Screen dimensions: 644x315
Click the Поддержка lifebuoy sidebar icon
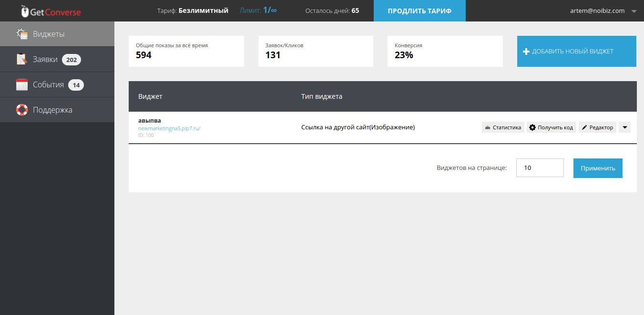[x=22, y=110]
